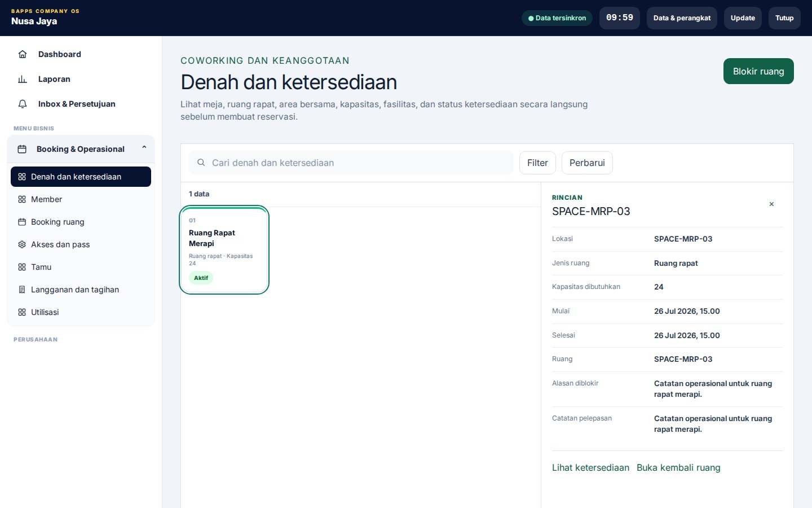
Task: Focus the Cari denah dan ketersediaan search field
Action: [x=351, y=163]
